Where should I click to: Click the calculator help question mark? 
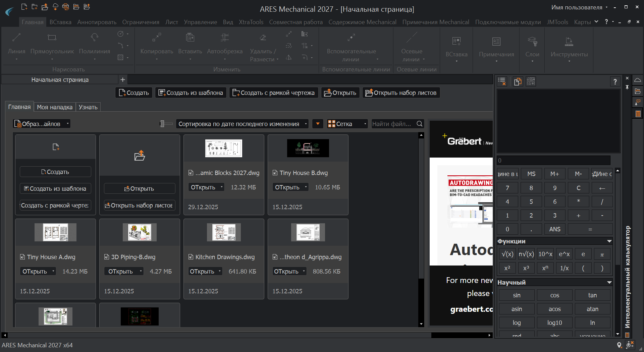(615, 81)
